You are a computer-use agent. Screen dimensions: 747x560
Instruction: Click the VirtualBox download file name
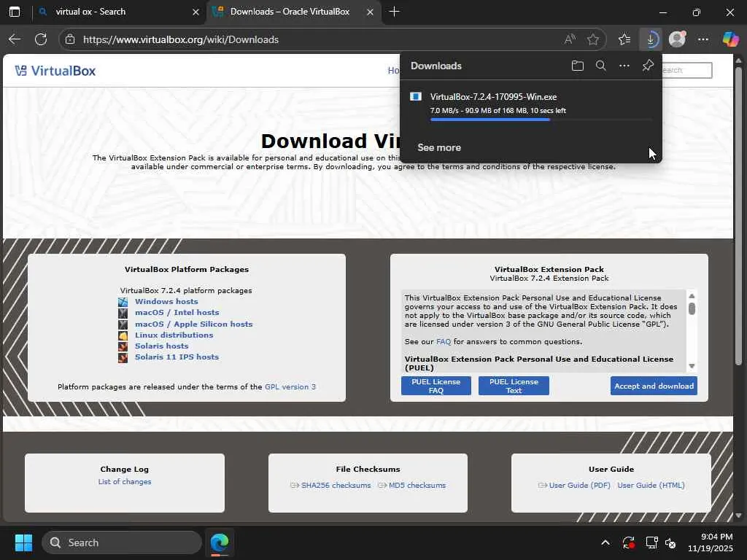493,97
